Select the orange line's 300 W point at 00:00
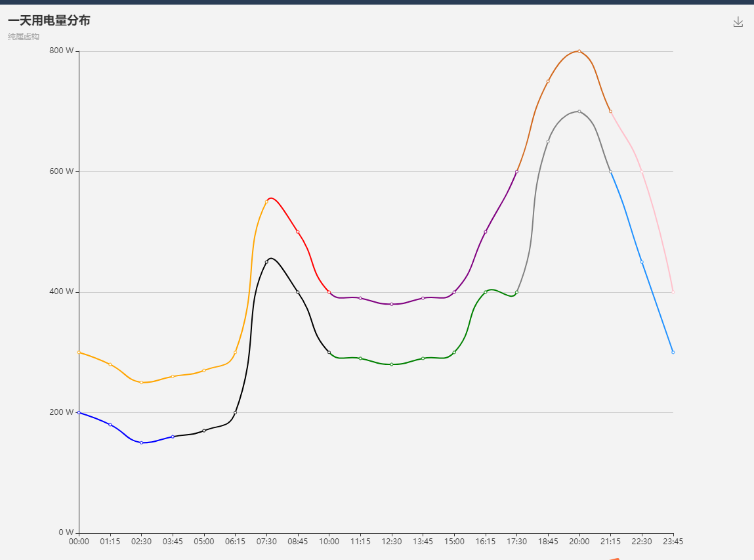754x560 pixels. [79, 352]
